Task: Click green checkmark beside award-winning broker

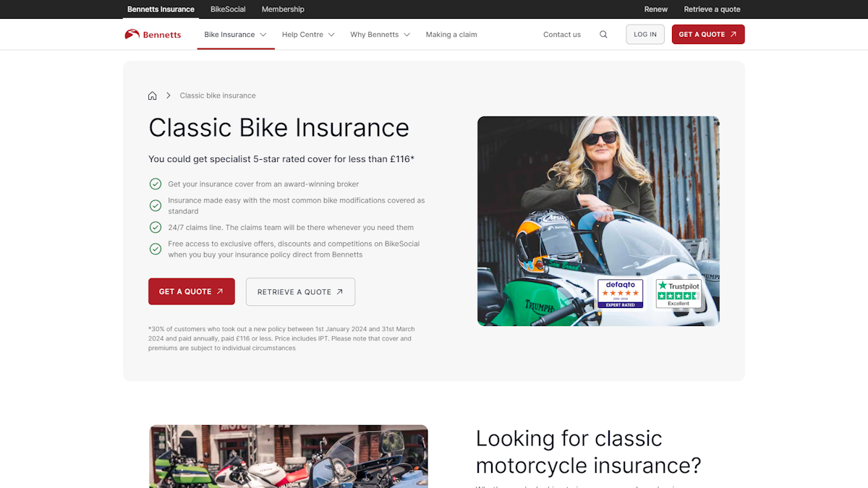Action: click(156, 184)
